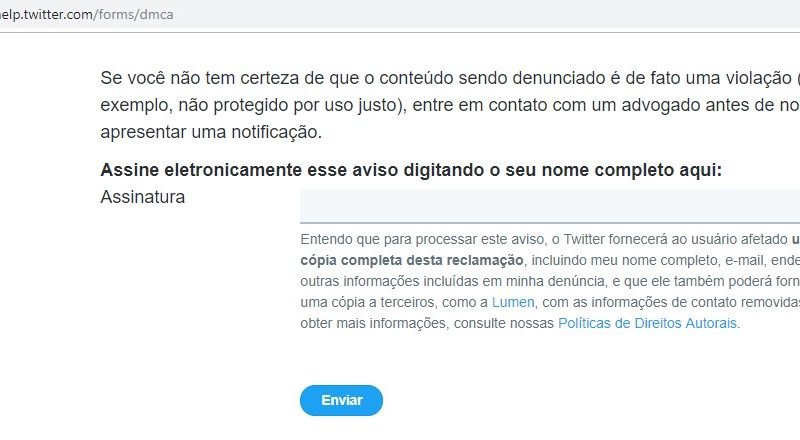This screenshot has height=440, width=800.
Task: Click 'digitando o seu nome completo aqui' text
Action: point(580,170)
